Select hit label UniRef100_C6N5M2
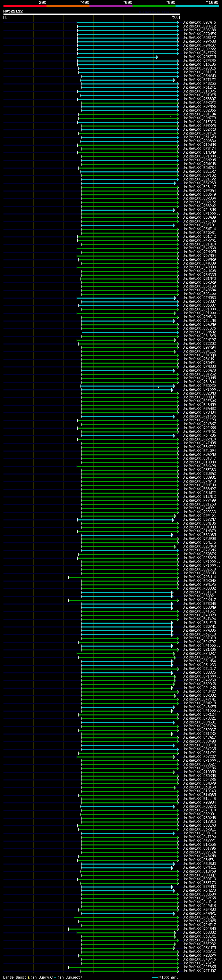Viewport: 222px width, 980px height. 199,332
